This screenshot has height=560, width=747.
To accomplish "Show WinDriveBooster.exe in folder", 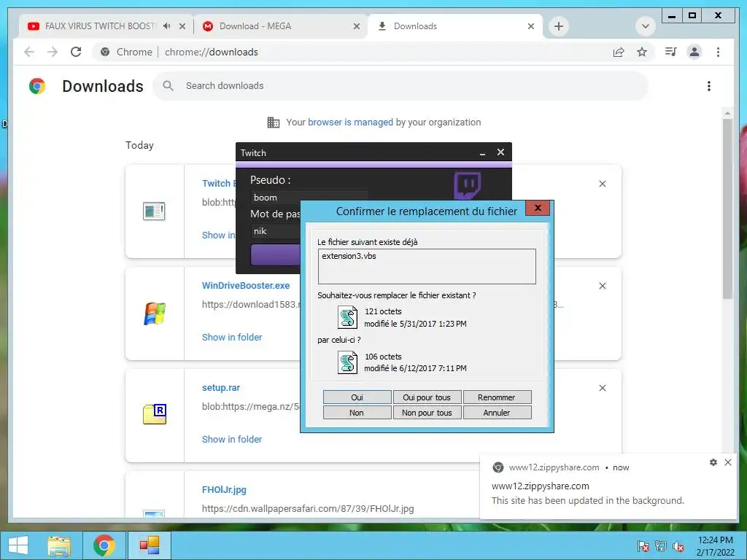I will (231, 337).
